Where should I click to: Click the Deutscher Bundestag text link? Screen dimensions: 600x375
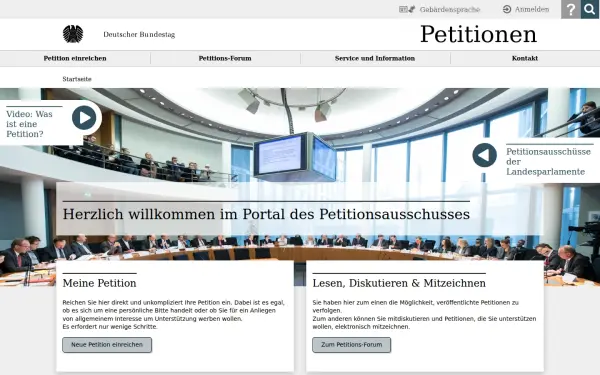click(x=139, y=34)
